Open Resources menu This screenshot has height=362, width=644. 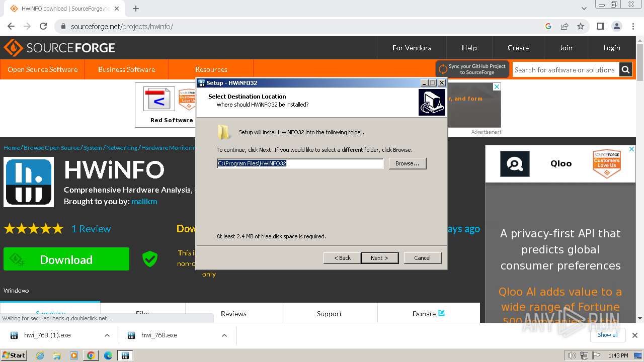[211, 69]
